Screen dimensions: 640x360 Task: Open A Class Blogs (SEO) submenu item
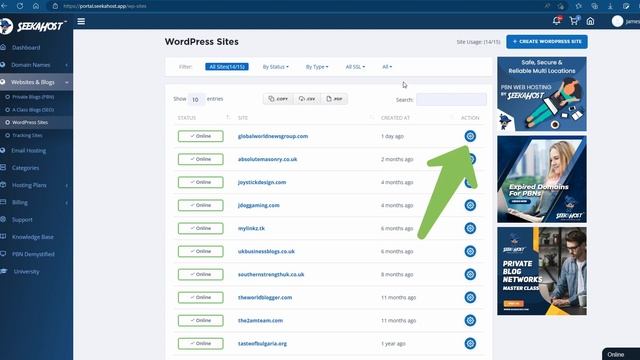point(33,110)
